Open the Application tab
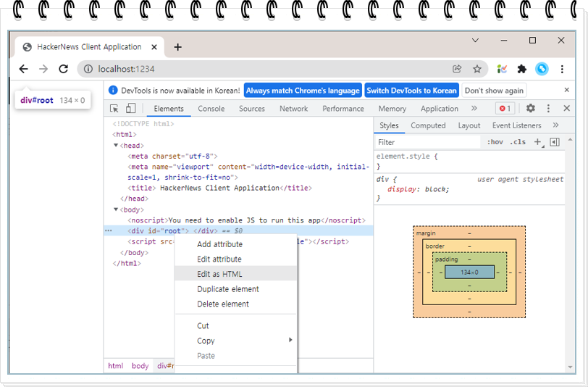The height and width of the screenshot is (387, 588). [x=440, y=109]
